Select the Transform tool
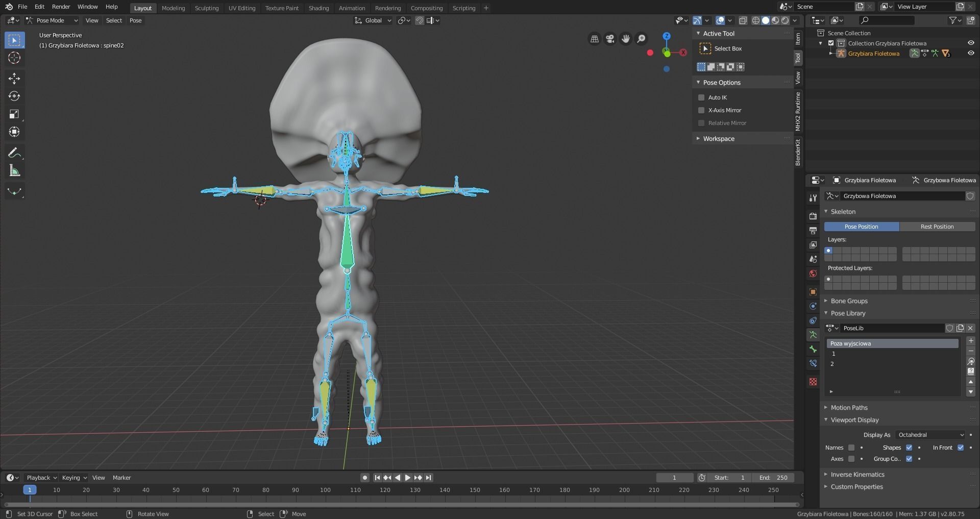This screenshot has width=980, height=519. point(14,132)
